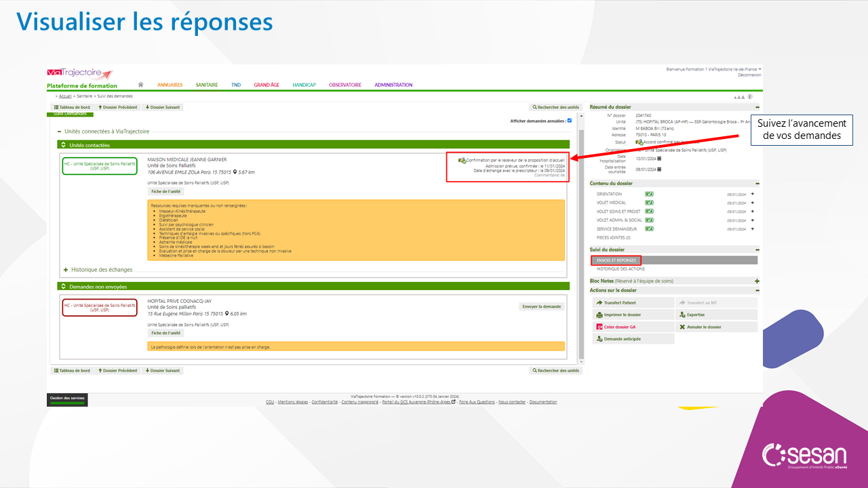Open the SANITAIRE menu

click(207, 85)
